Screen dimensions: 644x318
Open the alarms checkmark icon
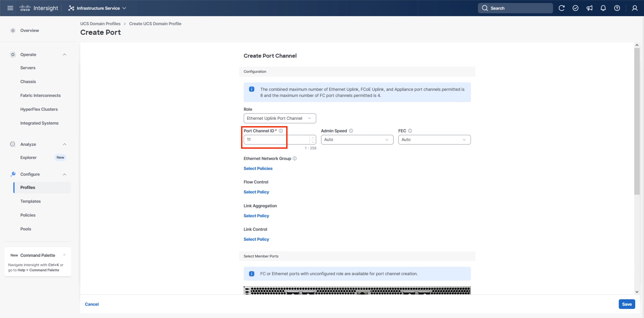(x=575, y=8)
